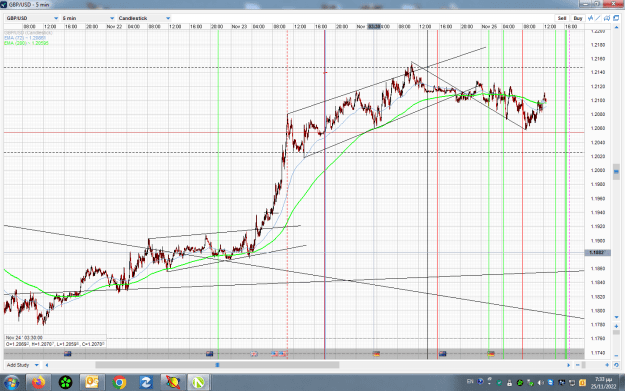This screenshot has width=625, height=391.
Task: Click the price axis slider handle
Action: click(616, 172)
